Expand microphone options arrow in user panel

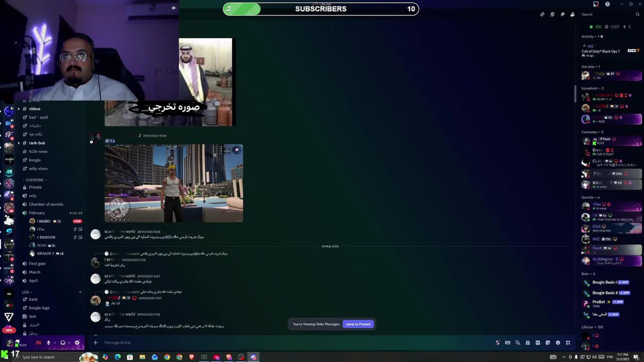pos(54,343)
